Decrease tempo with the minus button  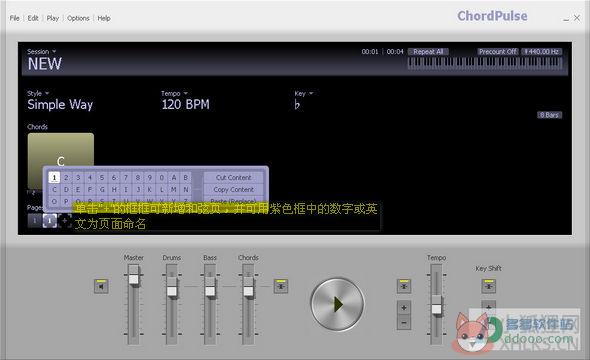pos(404,322)
